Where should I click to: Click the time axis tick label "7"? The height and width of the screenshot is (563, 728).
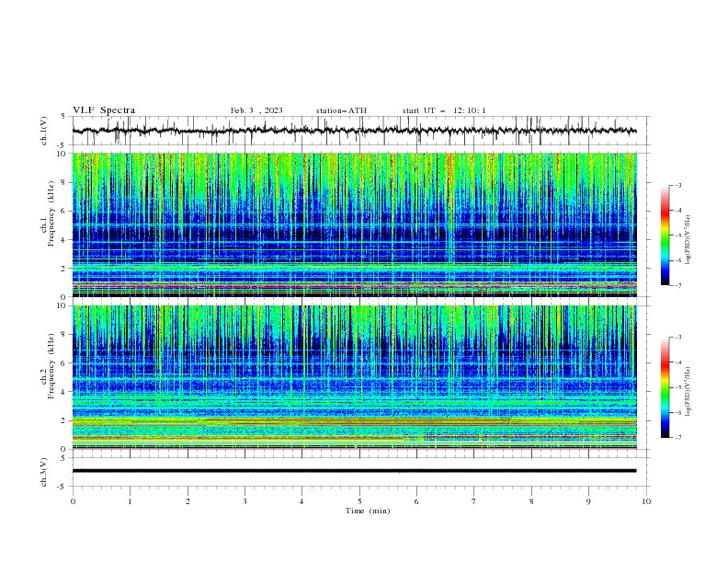click(474, 501)
